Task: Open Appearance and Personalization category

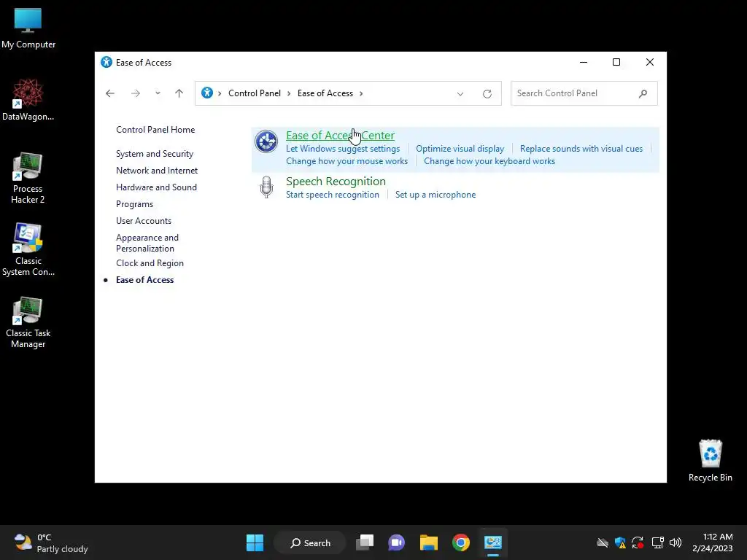Action: pyautogui.click(x=147, y=243)
